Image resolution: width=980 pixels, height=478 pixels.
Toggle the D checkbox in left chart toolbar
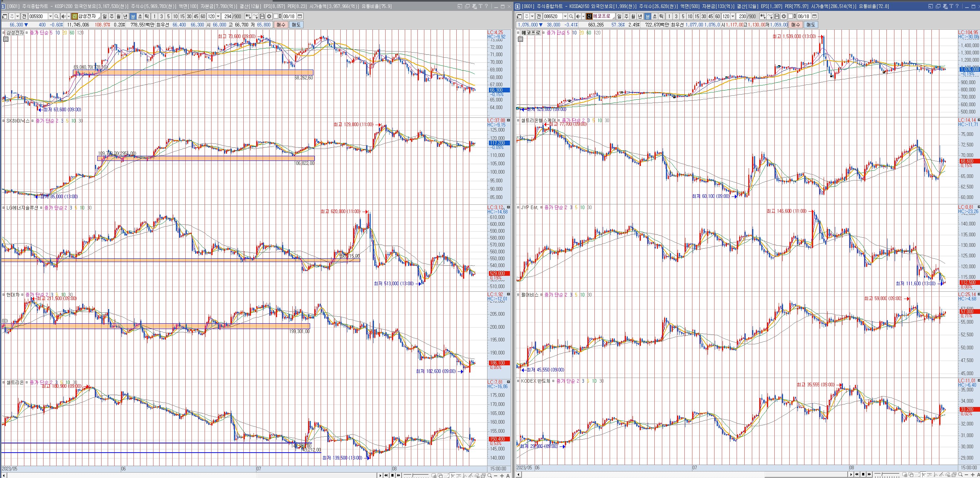point(276,16)
